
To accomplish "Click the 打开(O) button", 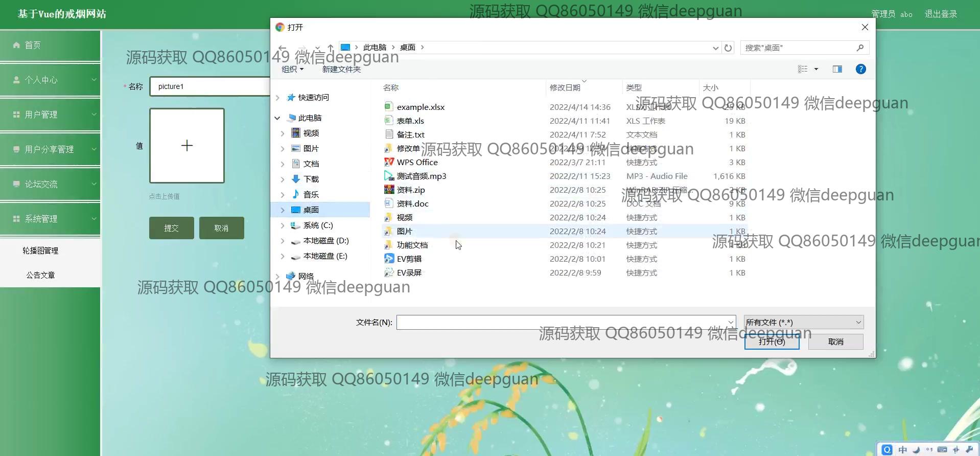I will tap(772, 341).
